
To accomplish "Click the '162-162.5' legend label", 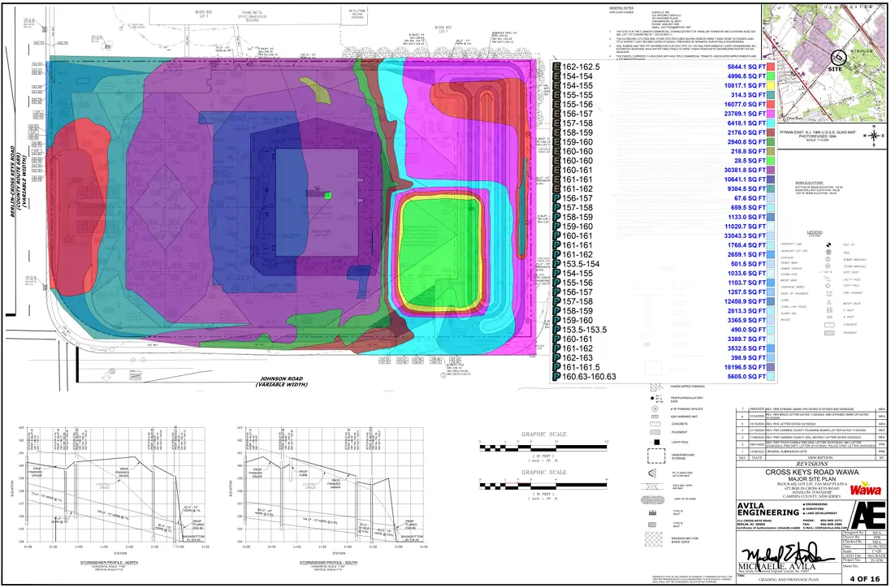I will tap(581, 67).
